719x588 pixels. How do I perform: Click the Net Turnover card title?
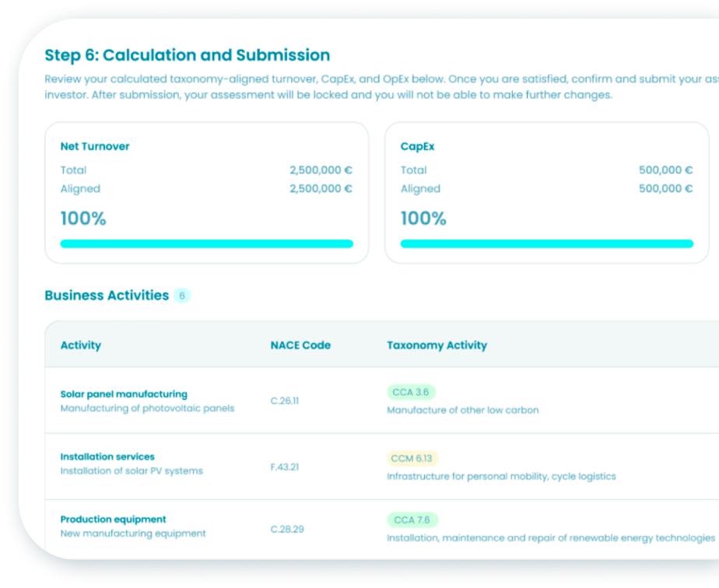click(x=95, y=146)
